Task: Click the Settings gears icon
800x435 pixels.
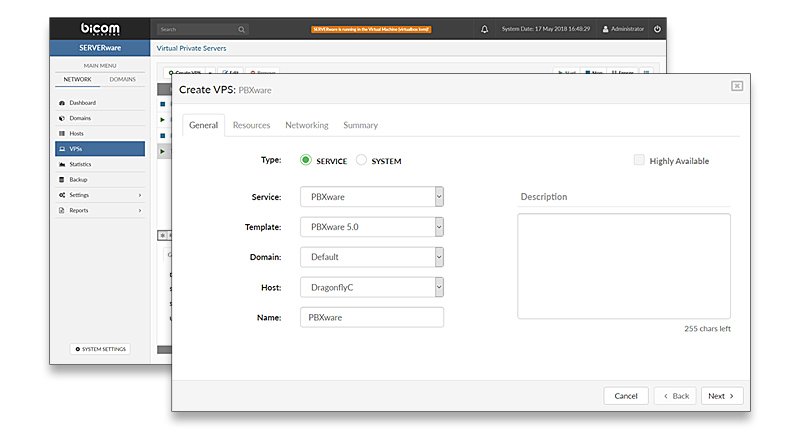Action: (x=62, y=195)
